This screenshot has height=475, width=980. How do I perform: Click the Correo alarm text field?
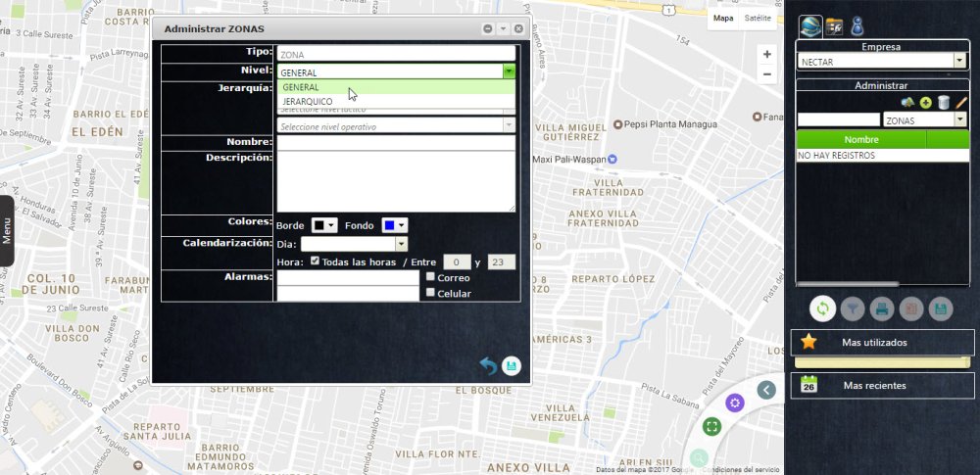pos(348,277)
